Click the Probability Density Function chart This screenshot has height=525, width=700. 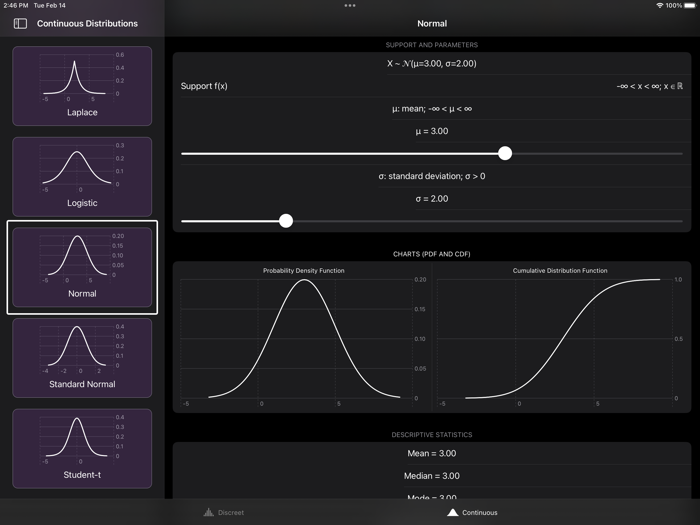click(x=303, y=337)
